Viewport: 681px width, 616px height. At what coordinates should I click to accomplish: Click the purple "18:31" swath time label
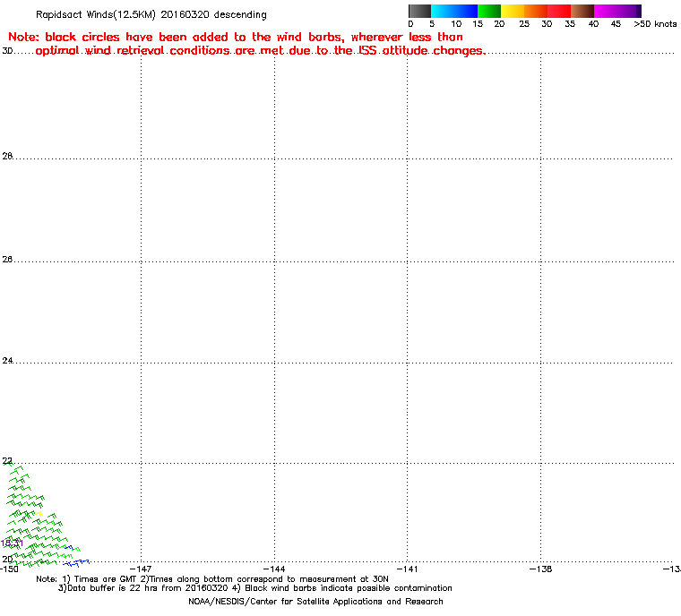click(12, 543)
